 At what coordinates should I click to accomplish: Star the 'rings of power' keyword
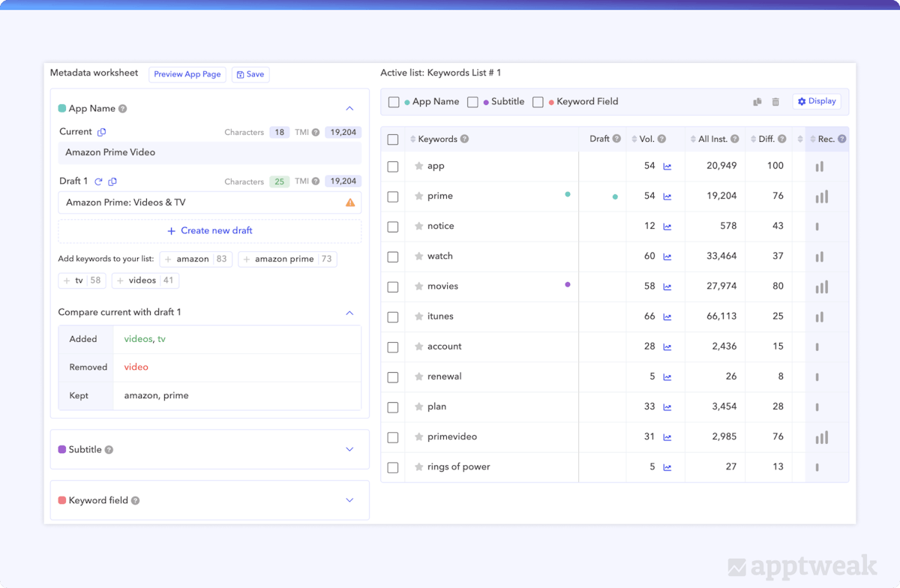pyautogui.click(x=419, y=467)
